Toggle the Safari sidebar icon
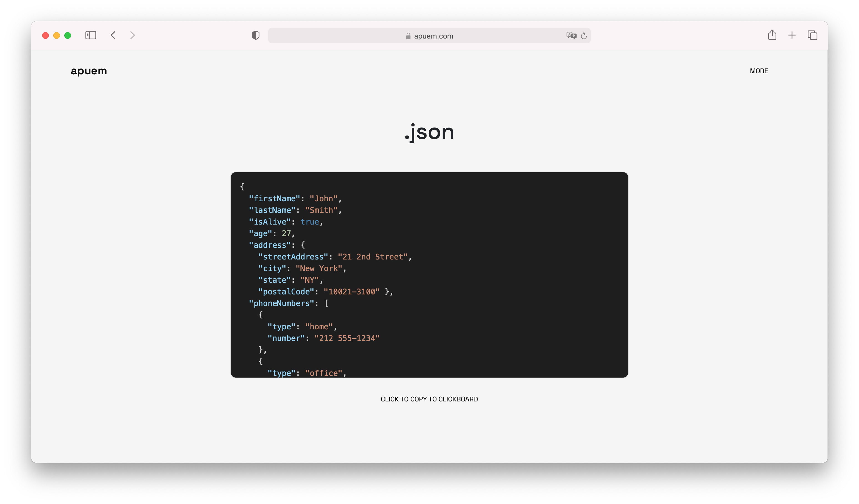Viewport: 859px width, 504px height. point(91,35)
